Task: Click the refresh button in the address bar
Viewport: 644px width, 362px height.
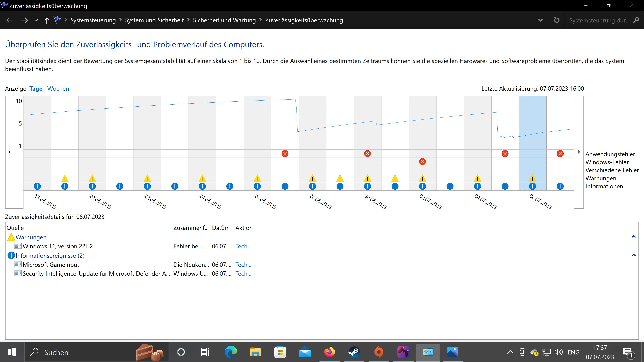Action: [556, 20]
